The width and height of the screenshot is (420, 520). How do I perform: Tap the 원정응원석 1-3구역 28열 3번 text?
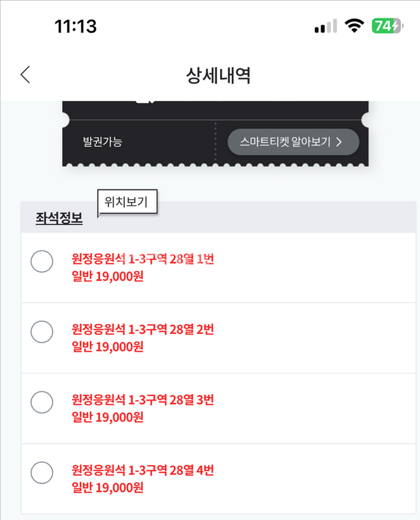143,400
